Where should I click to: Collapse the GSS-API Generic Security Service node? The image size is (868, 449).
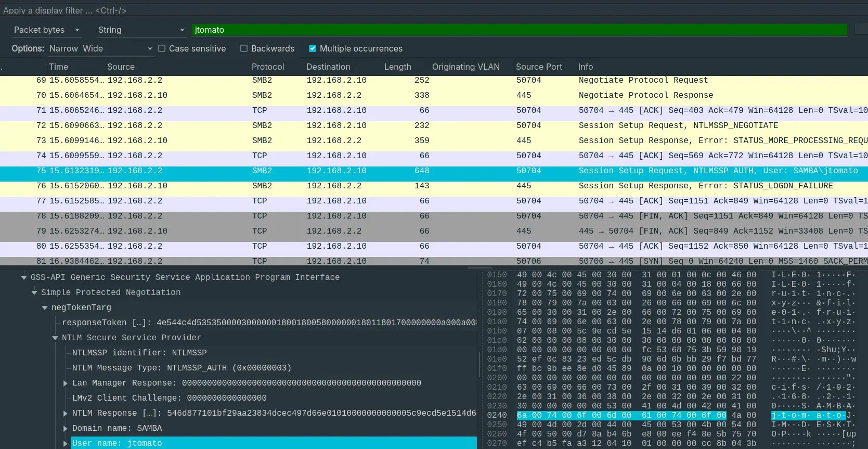(x=24, y=277)
